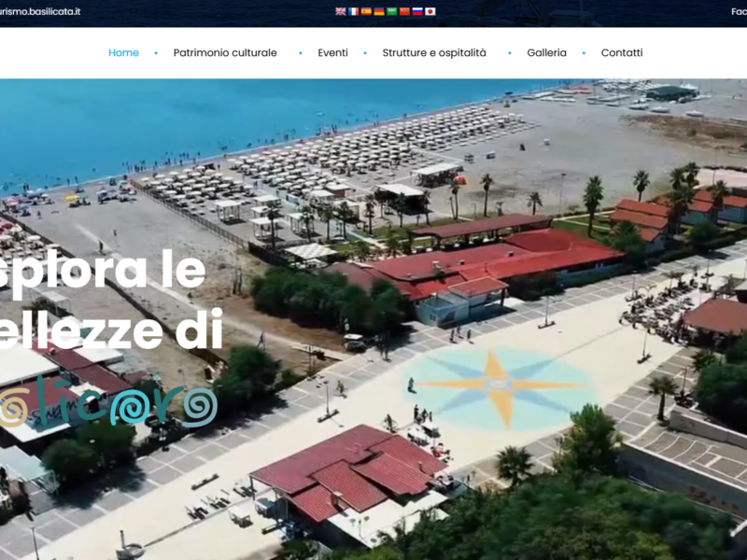The image size is (747, 560).
Task: Select the French flag language option
Action: [354, 11]
